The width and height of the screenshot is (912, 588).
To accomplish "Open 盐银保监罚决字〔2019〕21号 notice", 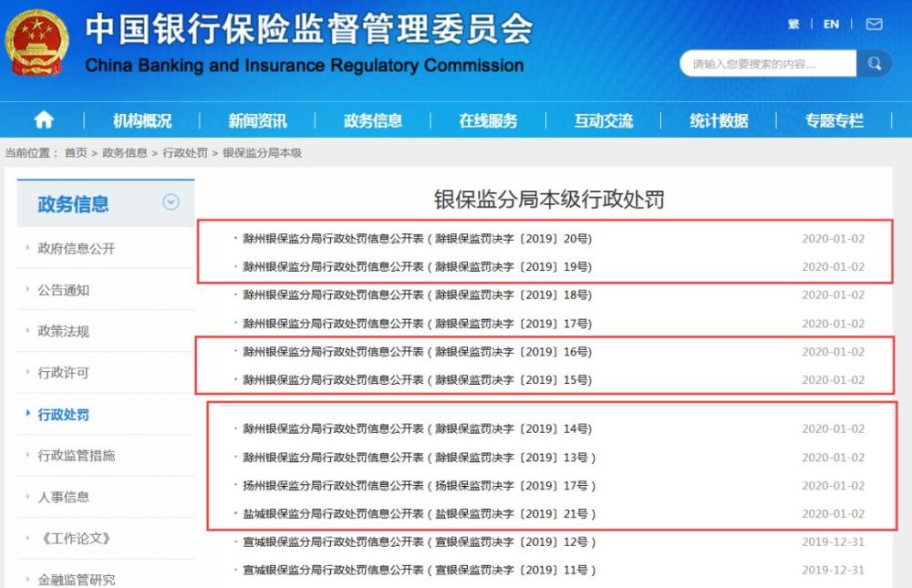I will click(x=419, y=513).
